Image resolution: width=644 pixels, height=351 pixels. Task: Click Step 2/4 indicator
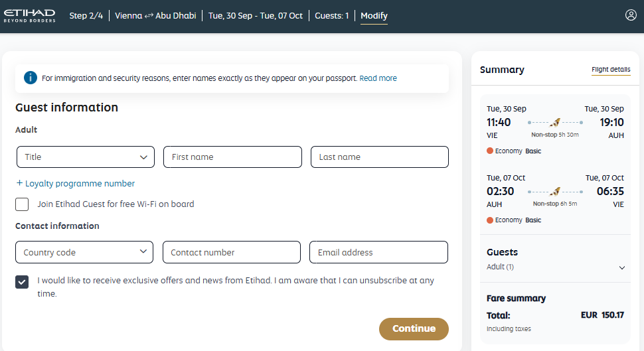click(86, 16)
